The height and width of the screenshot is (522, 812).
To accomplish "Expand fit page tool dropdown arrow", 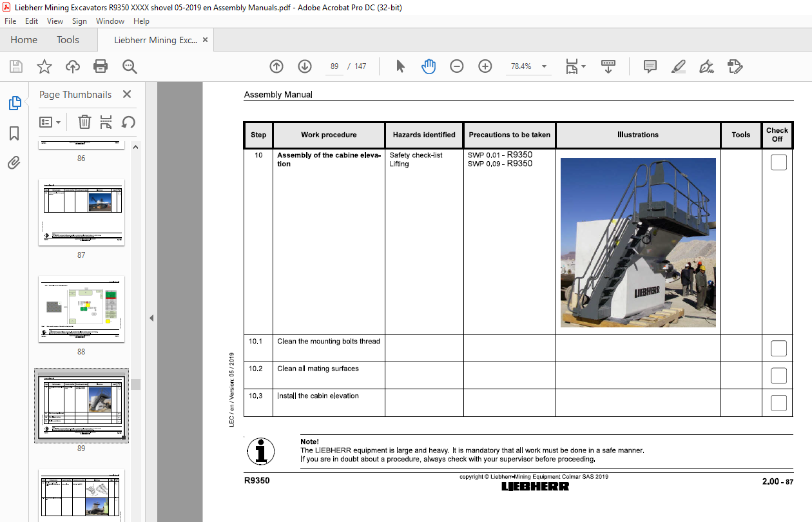I will point(584,66).
